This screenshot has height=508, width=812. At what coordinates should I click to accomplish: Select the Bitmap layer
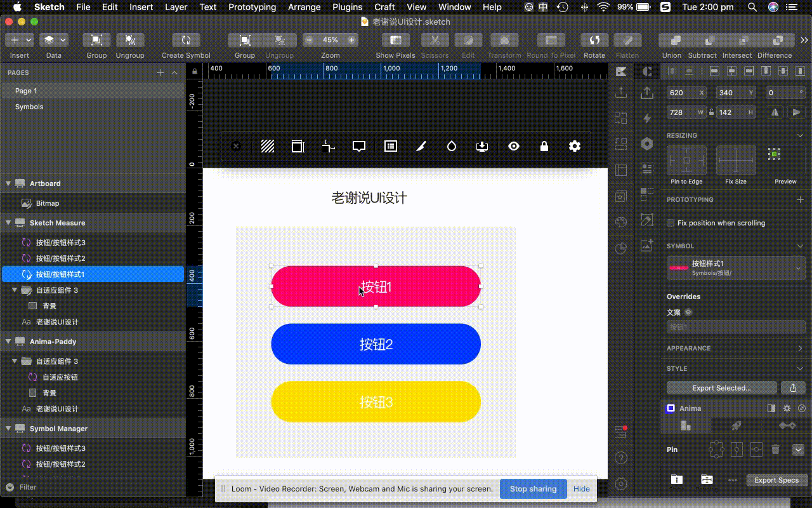coord(93,203)
